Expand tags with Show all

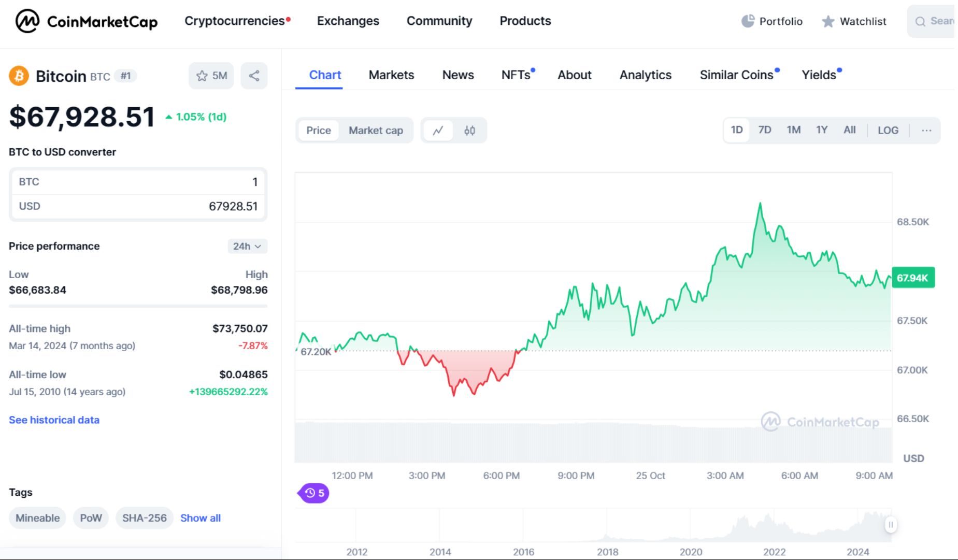tap(200, 518)
